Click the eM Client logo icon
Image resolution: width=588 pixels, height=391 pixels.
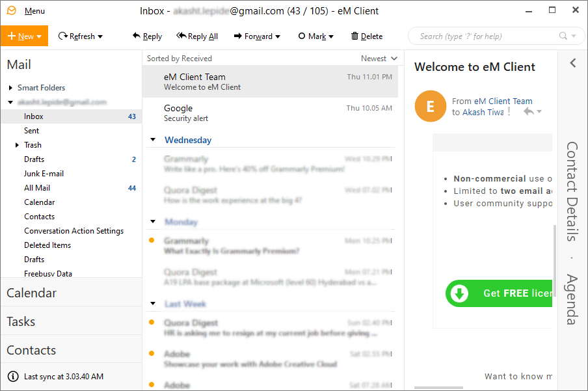12,10
